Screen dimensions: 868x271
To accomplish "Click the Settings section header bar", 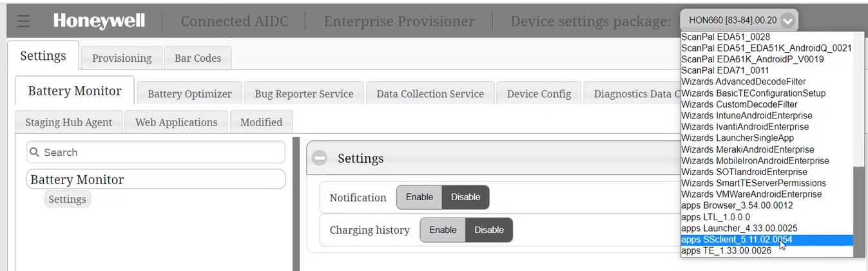I will [x=493, y=158].
